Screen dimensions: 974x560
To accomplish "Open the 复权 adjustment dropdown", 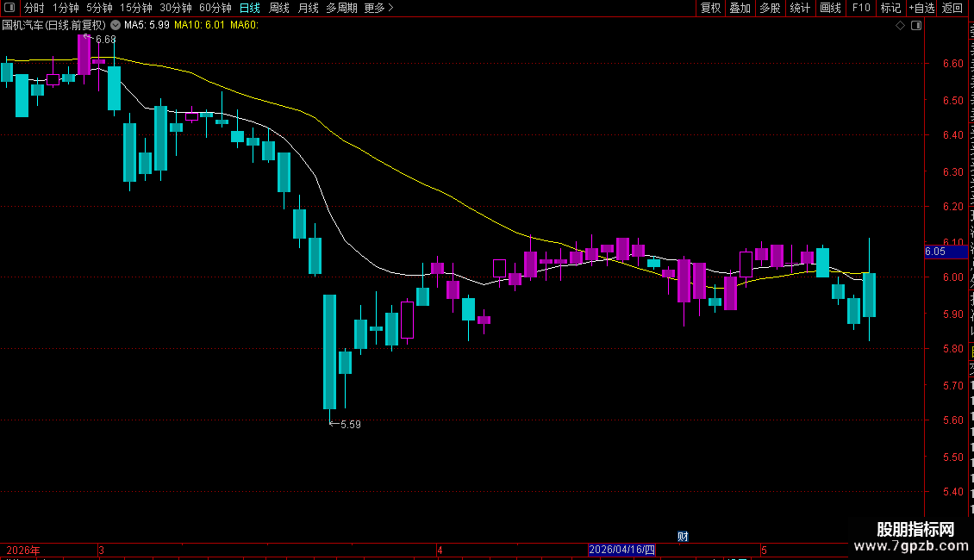I will pyautogui.click(x=710, y=8).
